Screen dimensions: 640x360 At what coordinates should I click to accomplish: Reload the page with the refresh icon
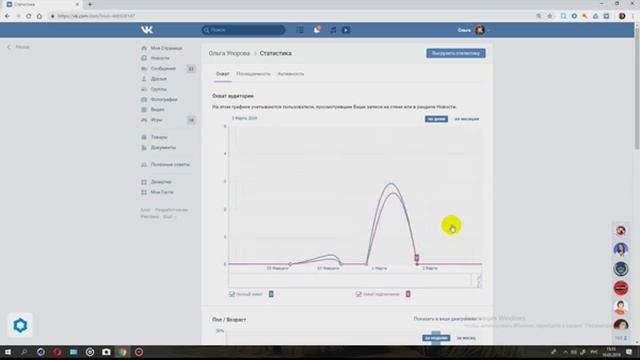(29, 16)
